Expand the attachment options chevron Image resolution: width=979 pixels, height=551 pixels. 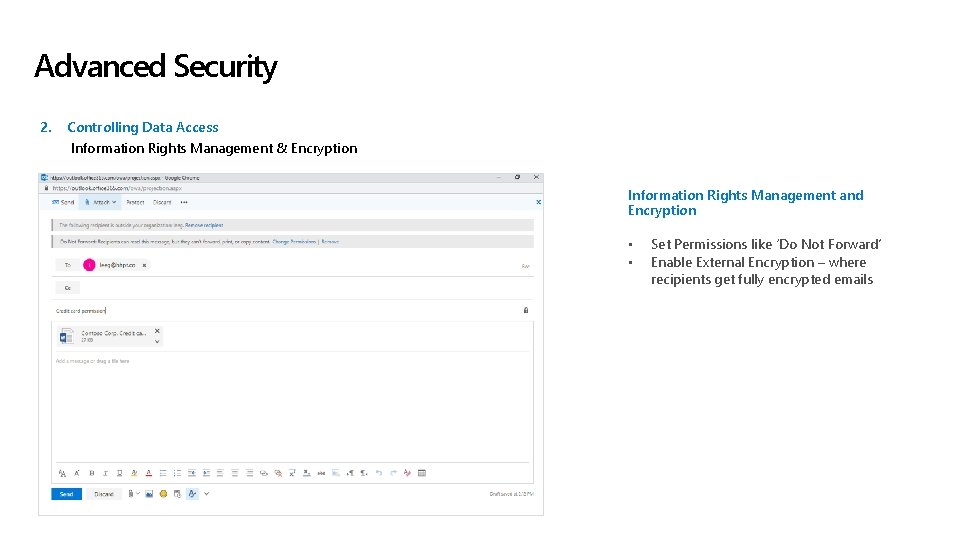(157, 341)
